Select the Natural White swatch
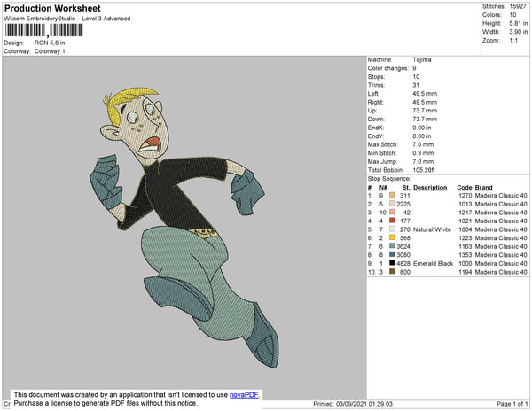This screenshot has width=532, height=411. [392, 229]
